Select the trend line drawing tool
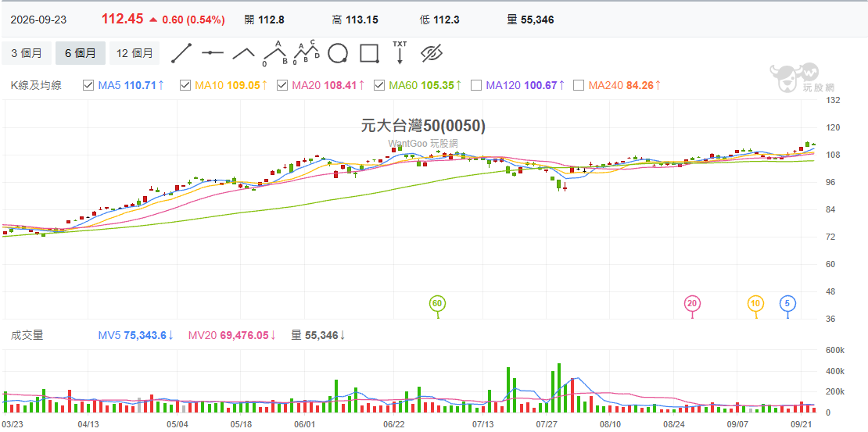The image size is (868, 432). click(x=181, y=53)
